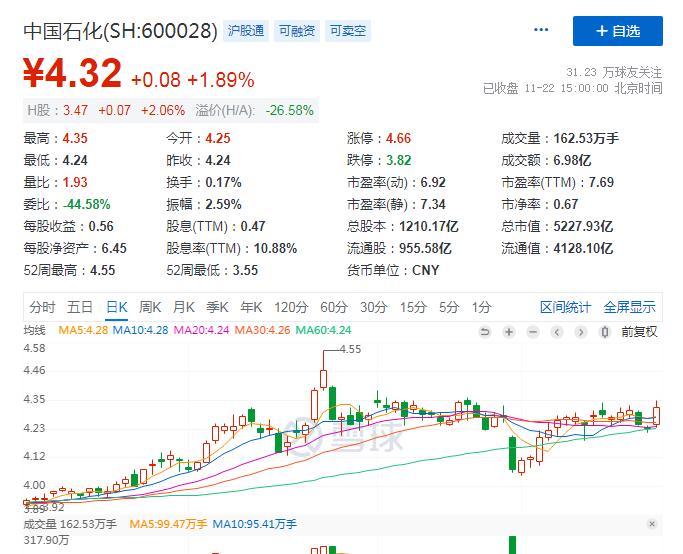Image resolution: width=683 pixels, height=554 pixels.
Task: Click the 货币单位 CNY text
Action: (x=426, y=270)
